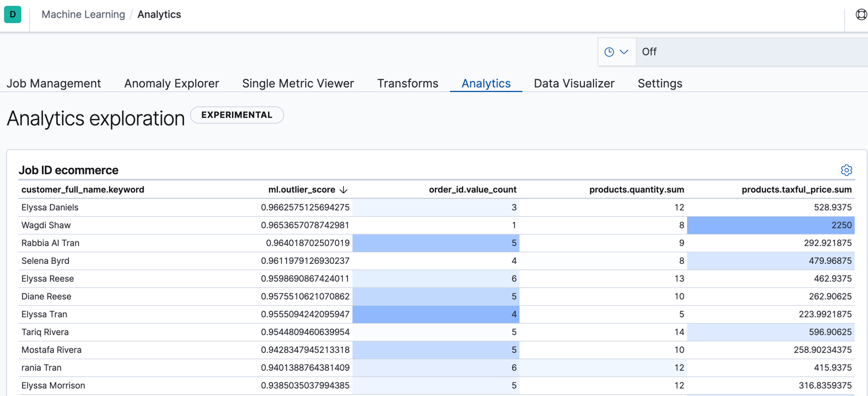Image resolution: width=868 pixels, height=396 pixels.
Task: Sort by the products.quantity.sum column header
Action: click(637, 189)
